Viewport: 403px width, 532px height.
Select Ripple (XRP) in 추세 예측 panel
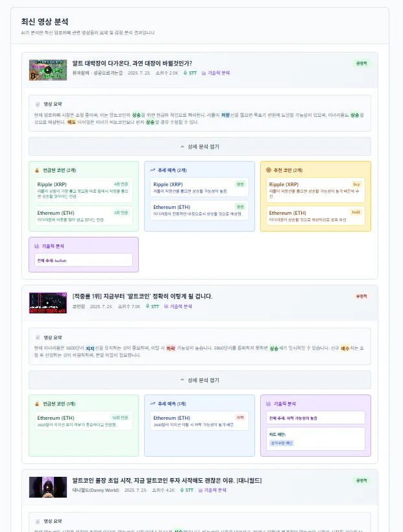[x=200, y=187]
